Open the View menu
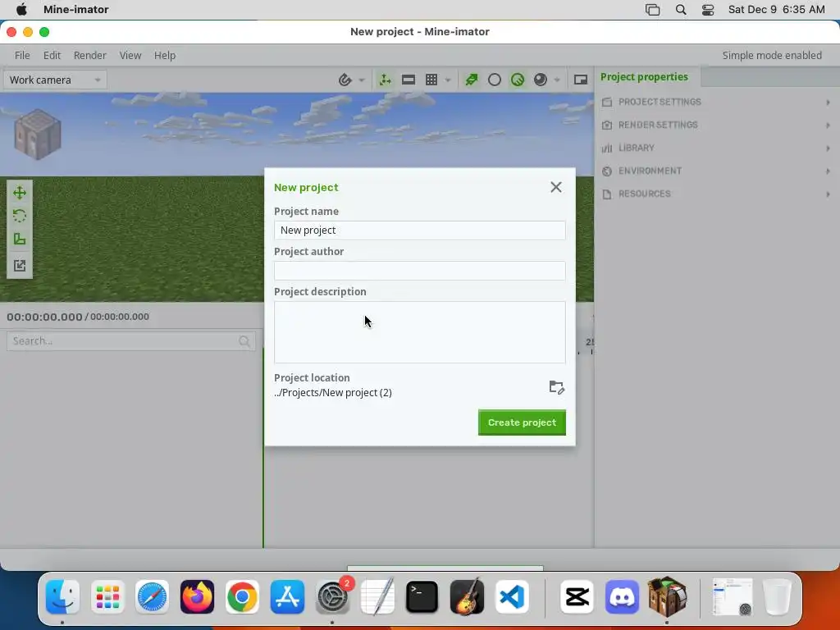Viewport: 840px width, 630px height. pyautogui.click(x=130, y=55)
